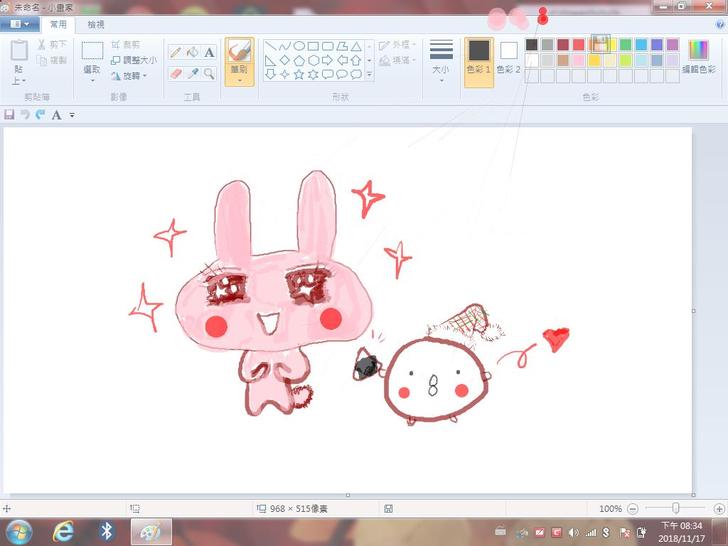
Task: Click the Paste (貼上) clipboard icon
Action: tap(19, 52)
